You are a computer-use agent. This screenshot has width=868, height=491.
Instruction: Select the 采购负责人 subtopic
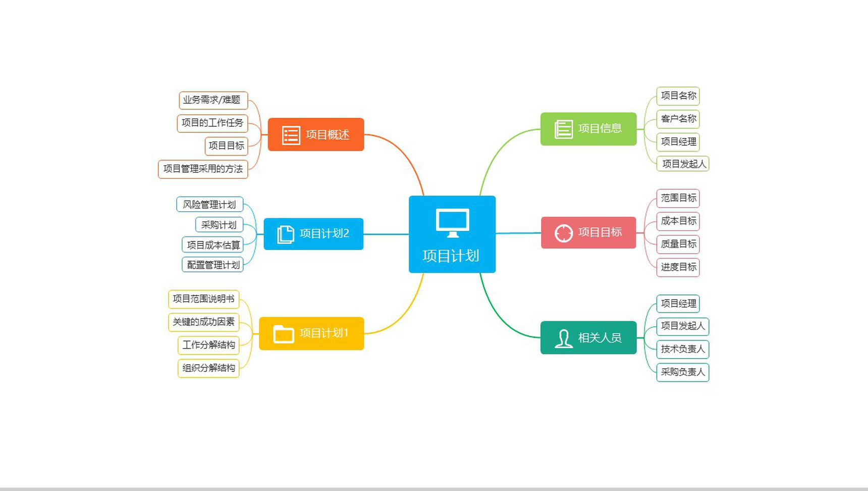coord(683,372)
